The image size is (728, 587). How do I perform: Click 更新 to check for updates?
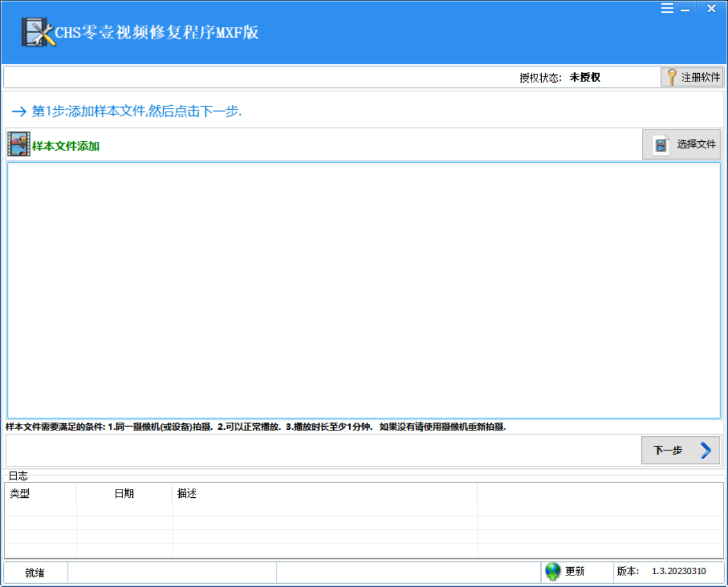pos(574,571)
